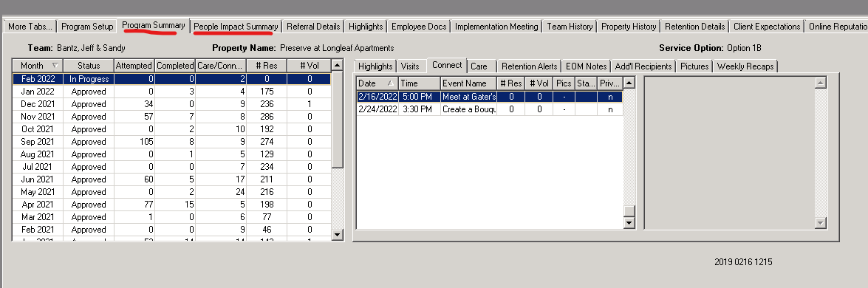
Task: Select the inner Highlights sub-tab
Action: (x=375, y=66)
